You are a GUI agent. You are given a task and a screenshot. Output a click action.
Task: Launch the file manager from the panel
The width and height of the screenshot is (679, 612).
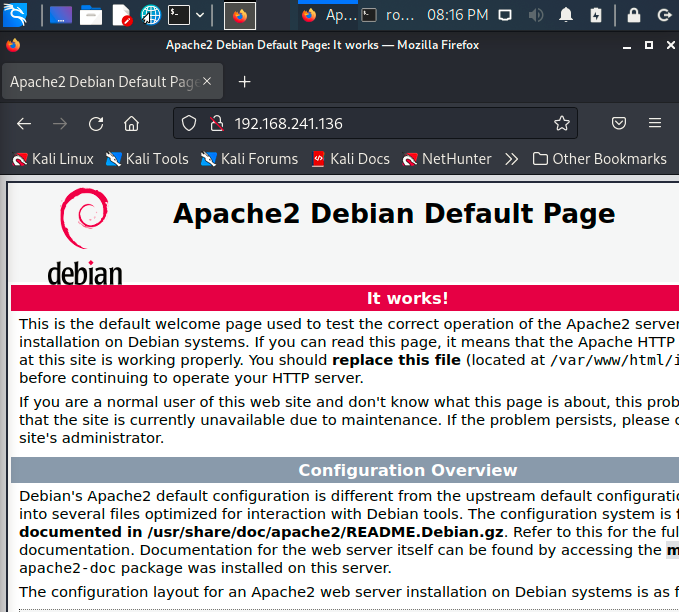(x=91, y=15)
